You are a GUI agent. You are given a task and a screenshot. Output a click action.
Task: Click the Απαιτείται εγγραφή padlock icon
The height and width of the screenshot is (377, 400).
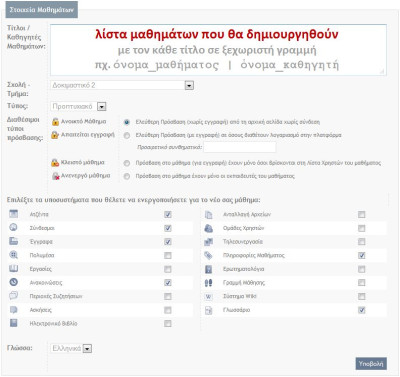tap(55, 135)
